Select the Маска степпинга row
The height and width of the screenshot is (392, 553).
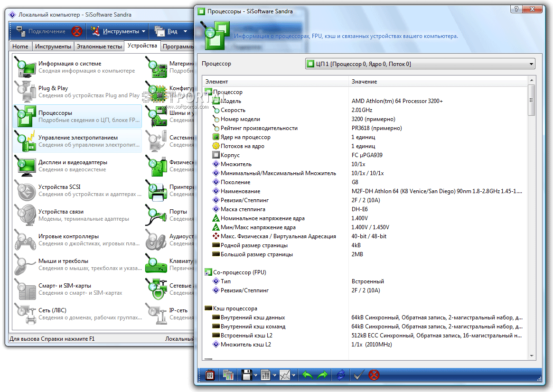point(366,209)
